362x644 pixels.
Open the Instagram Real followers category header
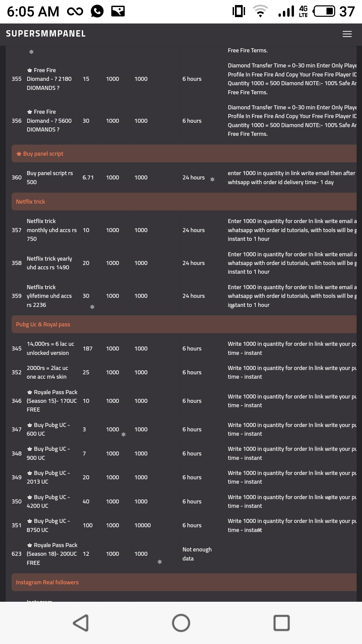coord(184,582)
